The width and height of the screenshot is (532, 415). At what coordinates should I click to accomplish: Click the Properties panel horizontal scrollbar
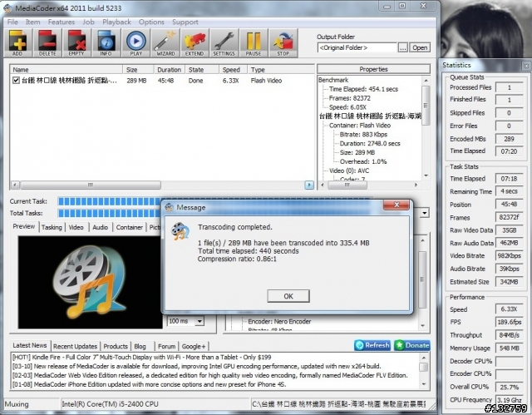(347, 185)
